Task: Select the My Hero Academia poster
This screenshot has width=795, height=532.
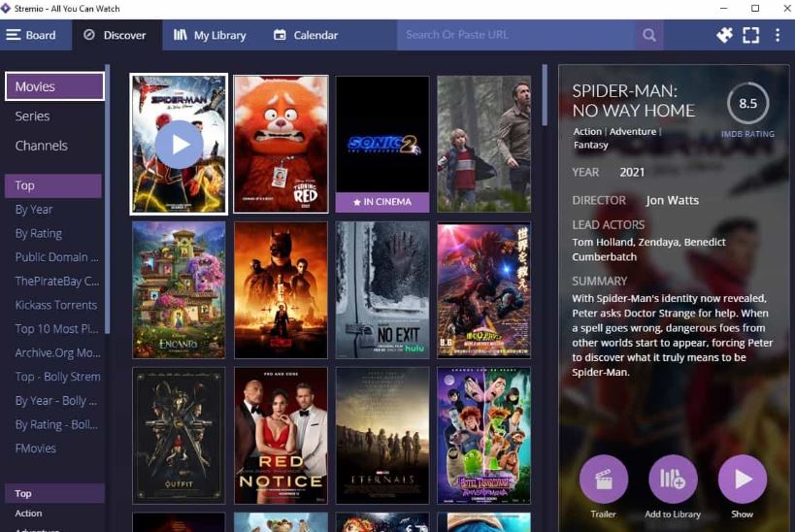Action: point(484,290)
